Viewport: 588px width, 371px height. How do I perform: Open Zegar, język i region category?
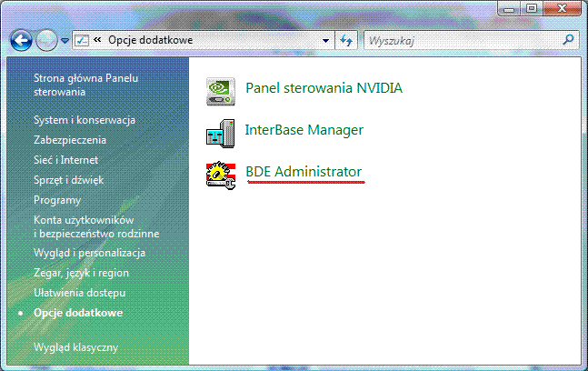81,273
